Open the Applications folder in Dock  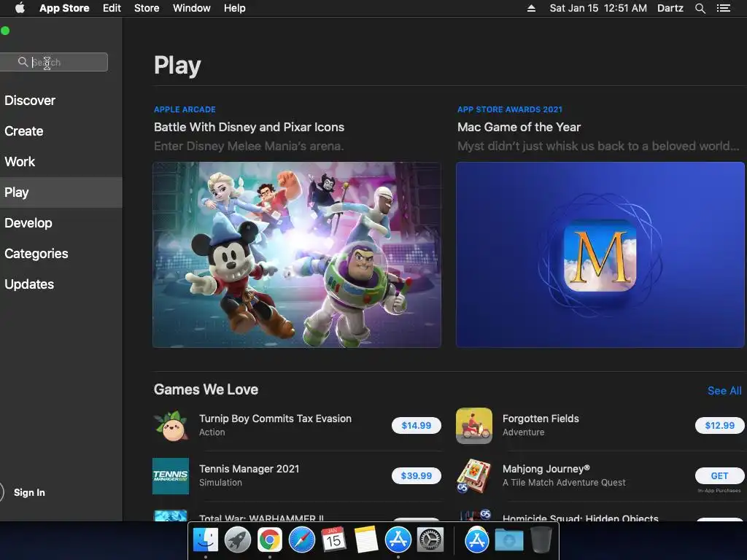pyautogui.click(x=477, y=540)
